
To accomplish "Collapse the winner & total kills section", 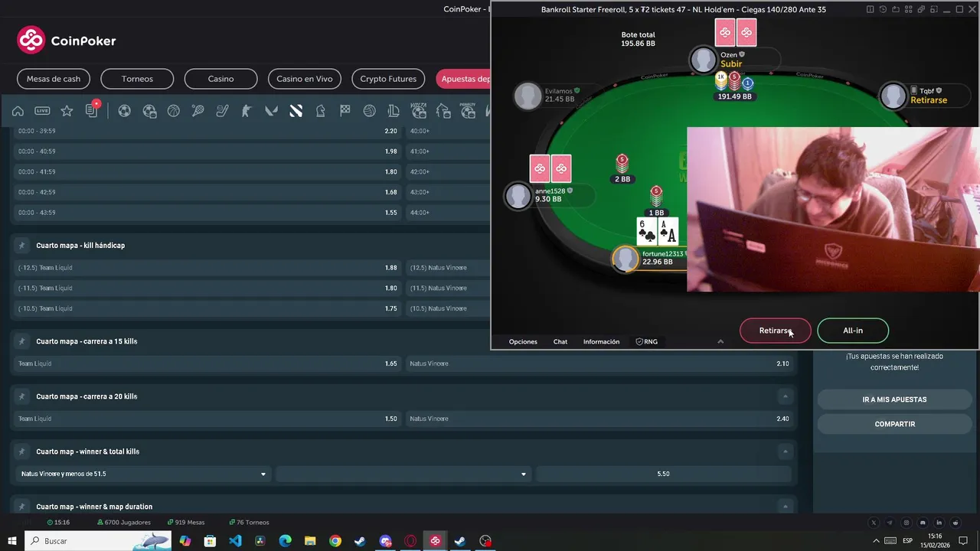I will (785, 452).
